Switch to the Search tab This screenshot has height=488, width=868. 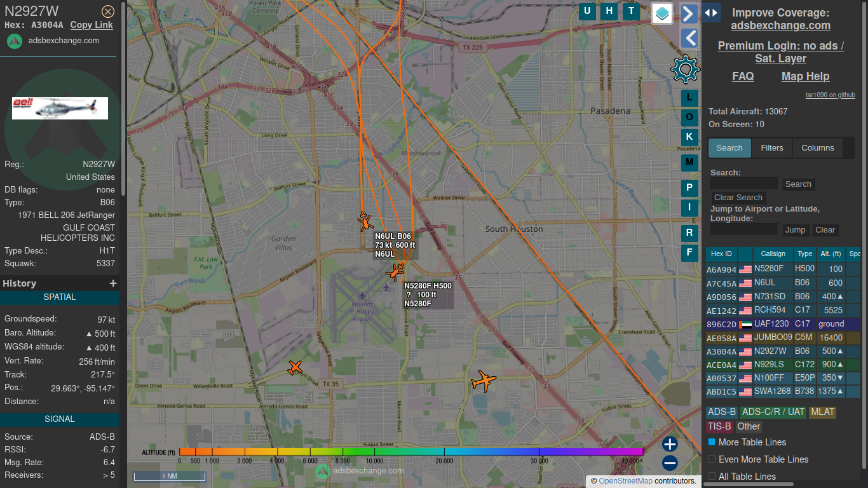click(729, 148)
